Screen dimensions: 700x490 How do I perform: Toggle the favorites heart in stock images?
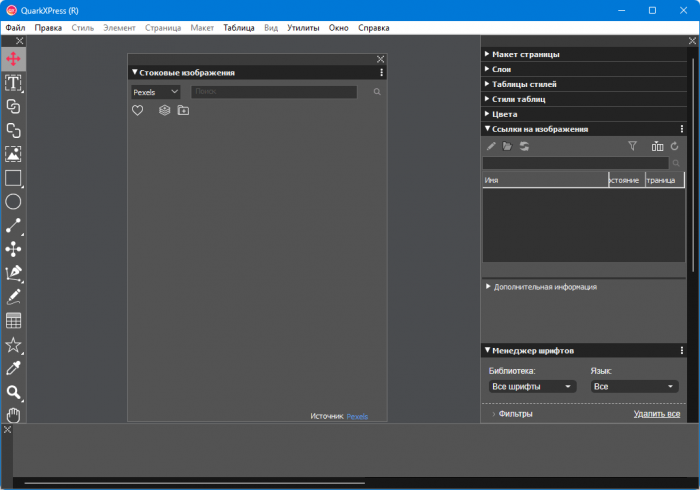click(138, 111)
